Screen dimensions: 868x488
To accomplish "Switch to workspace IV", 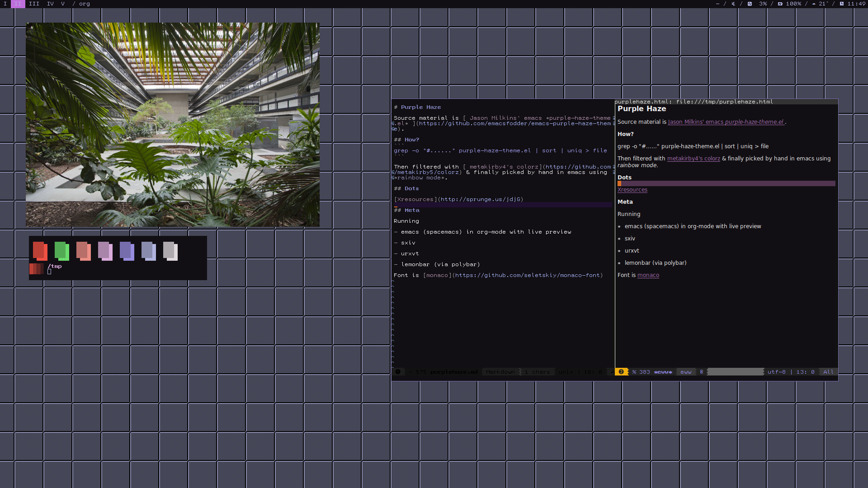I will 50,4.
